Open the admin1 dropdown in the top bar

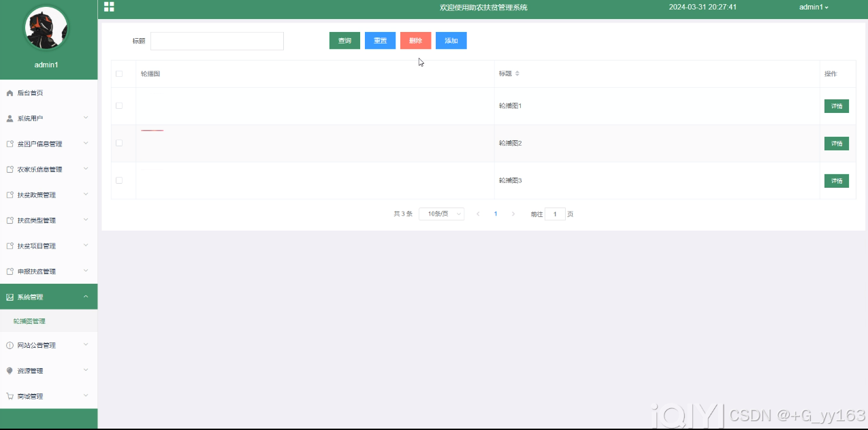(x=814, y=7)
